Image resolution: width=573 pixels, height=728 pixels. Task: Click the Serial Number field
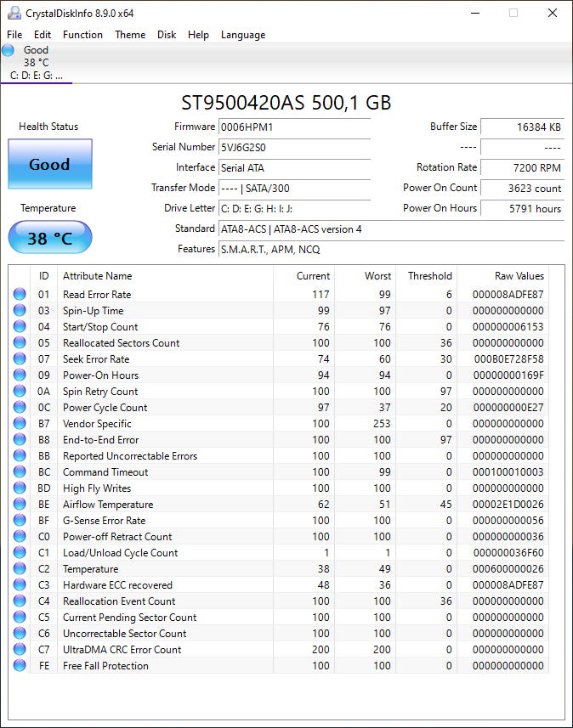(294, 147)
